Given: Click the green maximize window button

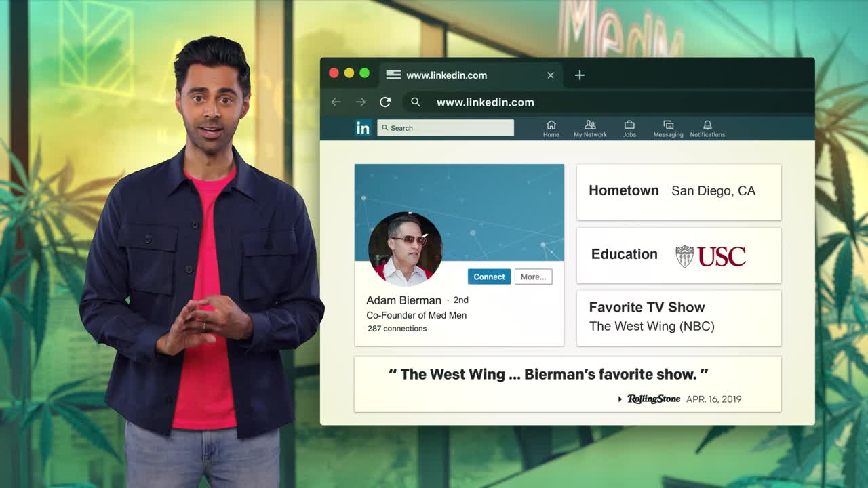Looking at the screenshot, I should 364,73.
